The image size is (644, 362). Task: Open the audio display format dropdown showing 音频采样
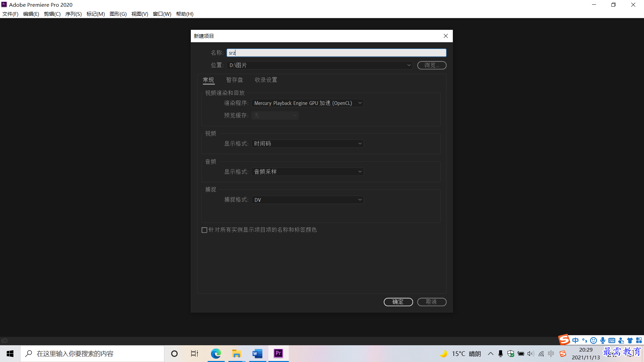pos(308,172)
